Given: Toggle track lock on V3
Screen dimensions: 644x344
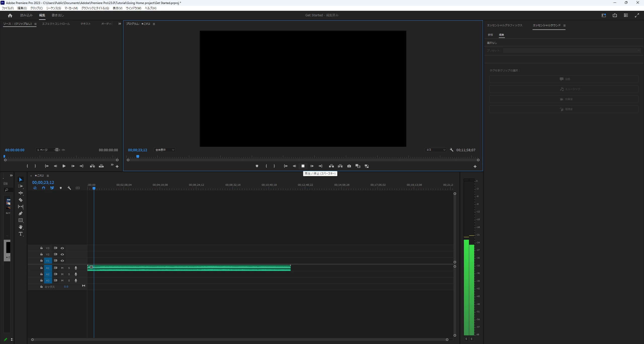Looking at the screenshot, I should (x=42, y=248).
